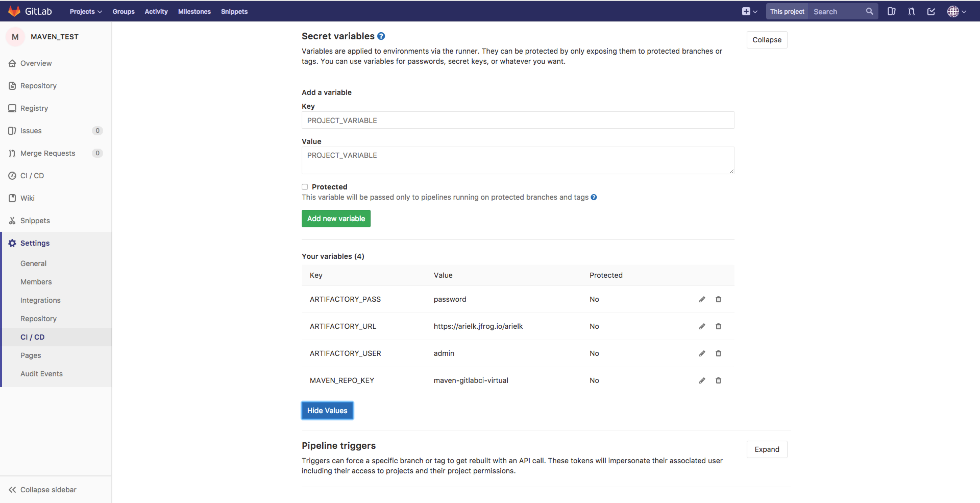Image resolution: width=980 pixels, height=503 pixels.
Task: Select the CI/CD settings submenu item
Action: pos(33,337)
